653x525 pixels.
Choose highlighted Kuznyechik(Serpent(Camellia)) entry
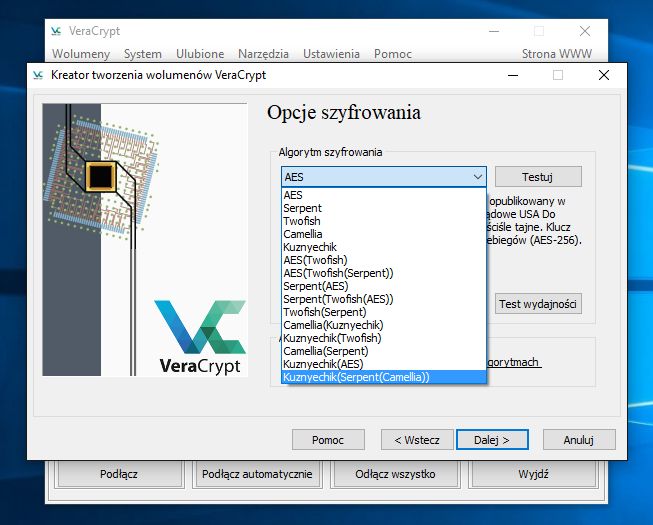tap(384, 377)
